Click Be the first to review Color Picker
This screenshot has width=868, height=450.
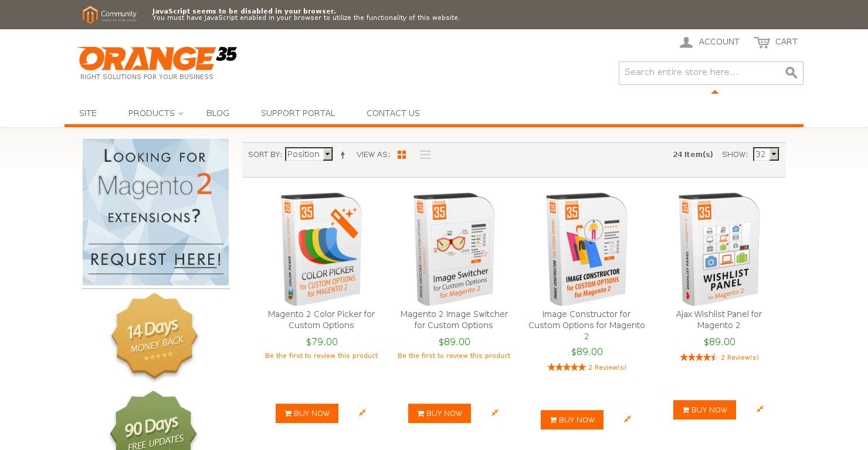321,356
